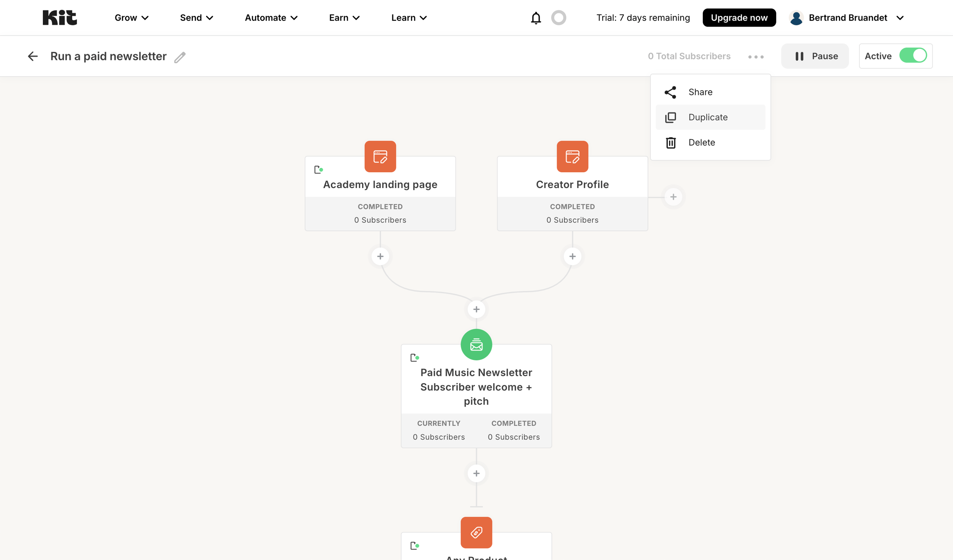Add step at the merge point plus
The height and width of the screenshot is (560, 953).
pyautogui.click(x=476, y=310)
